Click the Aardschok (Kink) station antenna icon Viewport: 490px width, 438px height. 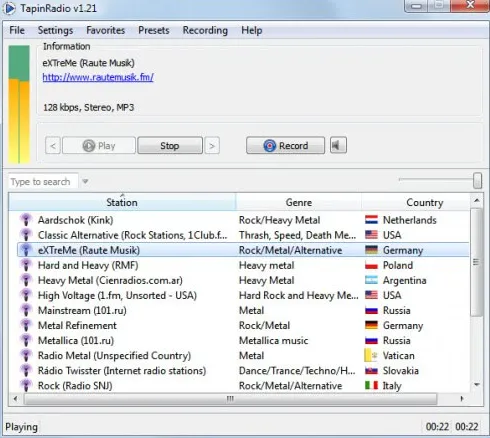coord(26,220)
